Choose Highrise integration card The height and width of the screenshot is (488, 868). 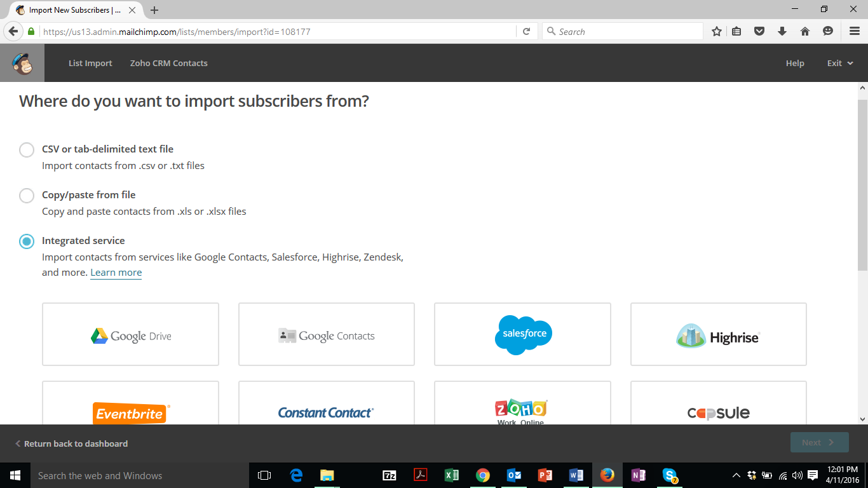pos(719,334)
